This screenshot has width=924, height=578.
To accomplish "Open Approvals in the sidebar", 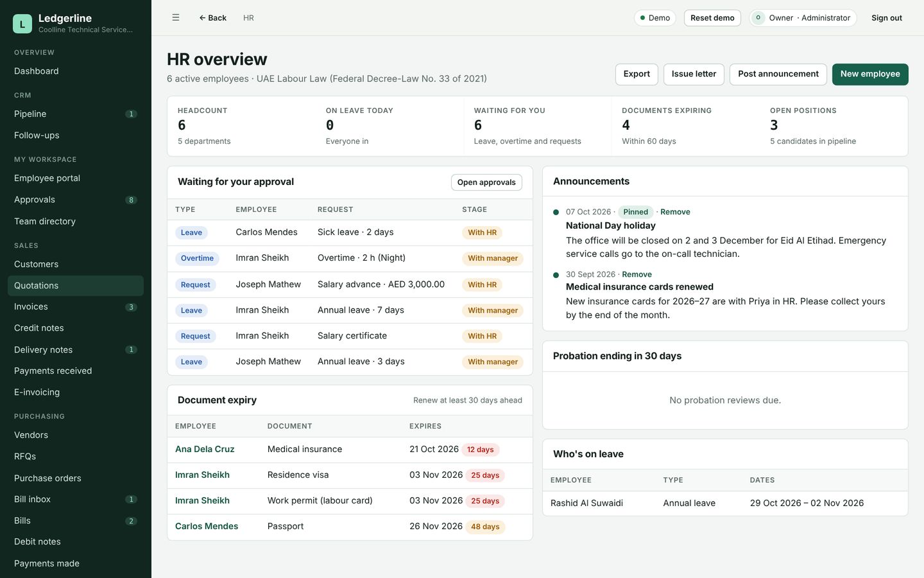I will (x=76, y=200).
